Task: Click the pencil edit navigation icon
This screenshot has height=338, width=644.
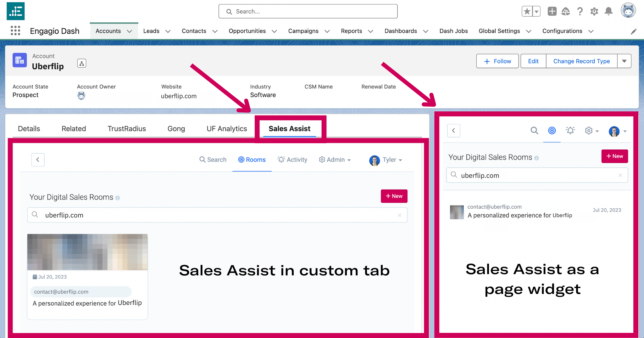Action: pos(634,31)
